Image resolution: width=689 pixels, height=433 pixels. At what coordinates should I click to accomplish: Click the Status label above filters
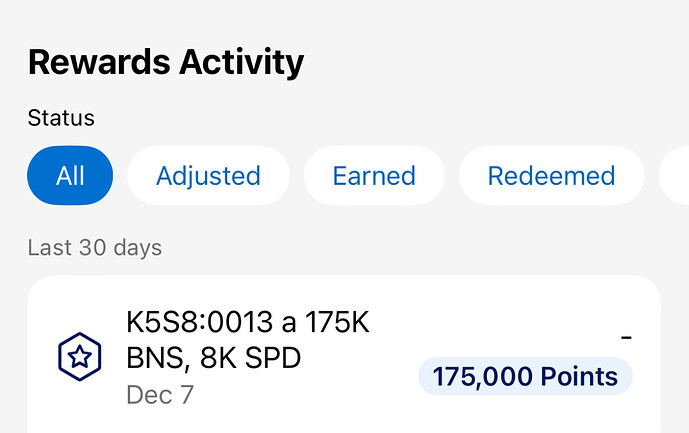coord(61,118)
